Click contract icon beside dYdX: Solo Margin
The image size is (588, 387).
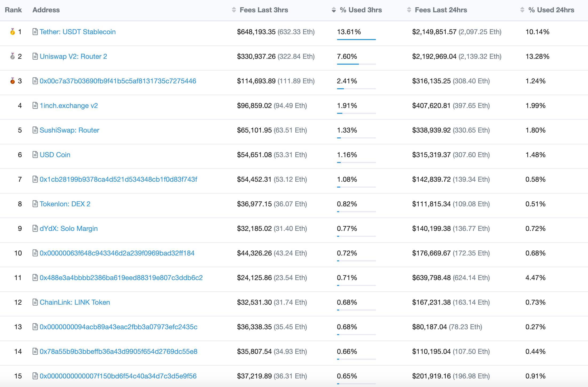click(x=35, y=229)
